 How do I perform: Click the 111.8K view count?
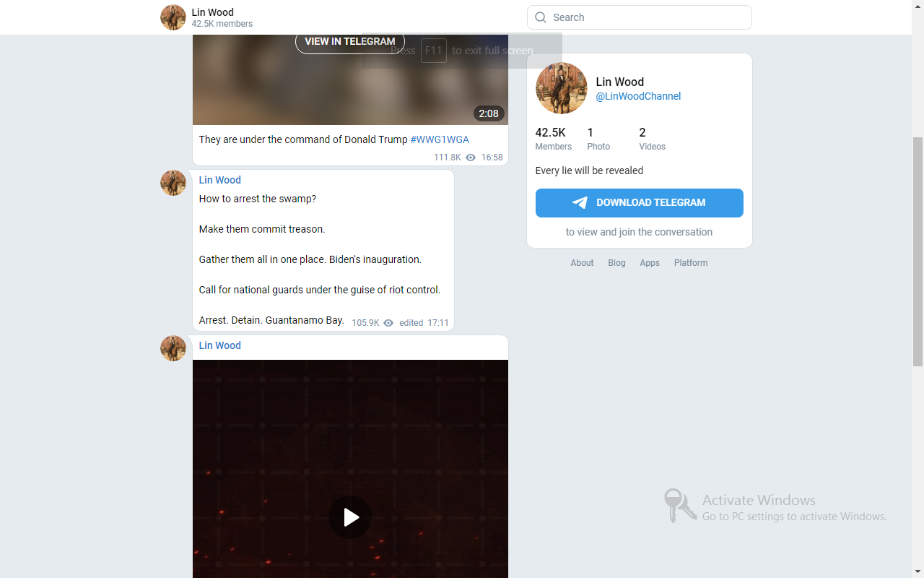click(x=447, y=158)
